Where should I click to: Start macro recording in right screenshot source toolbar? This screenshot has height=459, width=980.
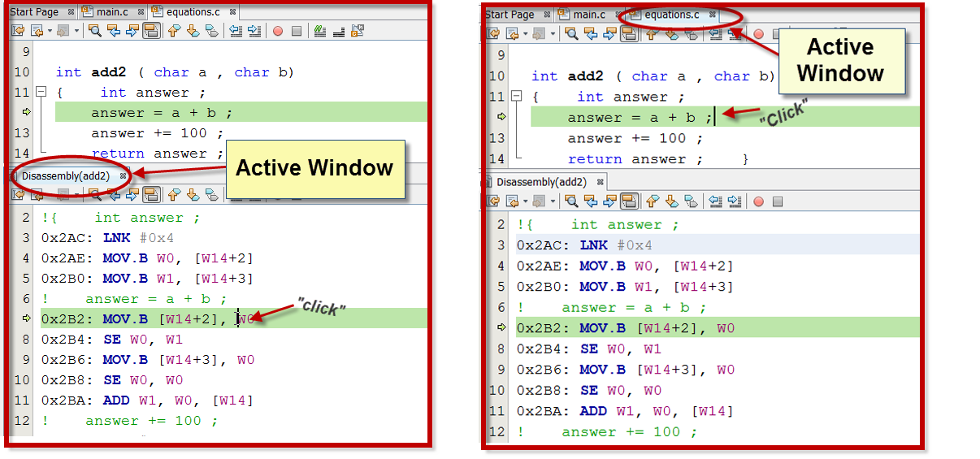click(x=758, y=33)
